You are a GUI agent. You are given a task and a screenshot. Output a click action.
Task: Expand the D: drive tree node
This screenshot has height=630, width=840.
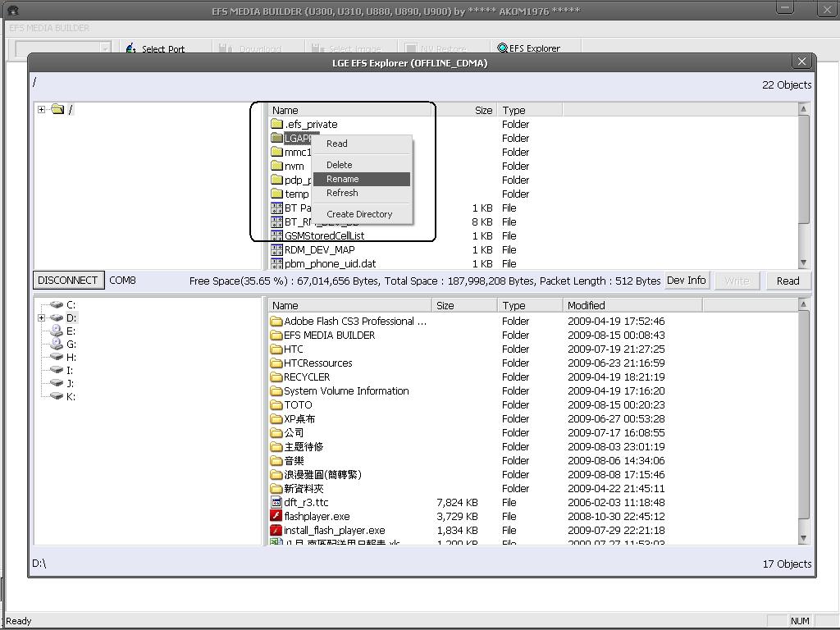click(41, 317)
